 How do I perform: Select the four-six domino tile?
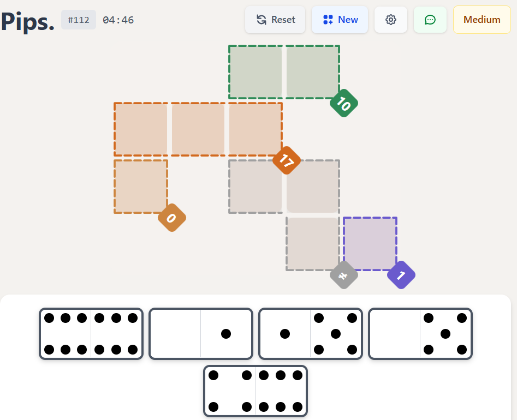[x=255, y=391]
